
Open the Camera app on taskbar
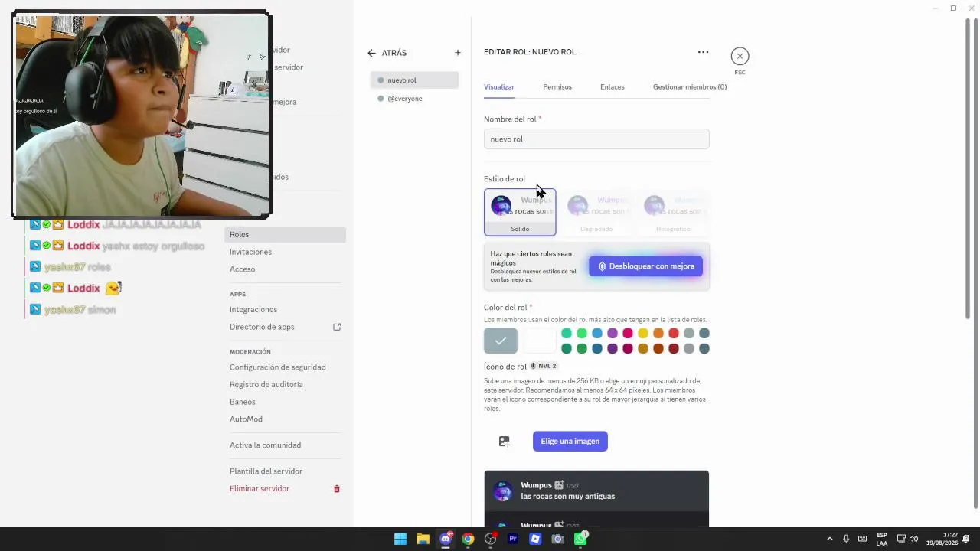(x=558, y=539)
